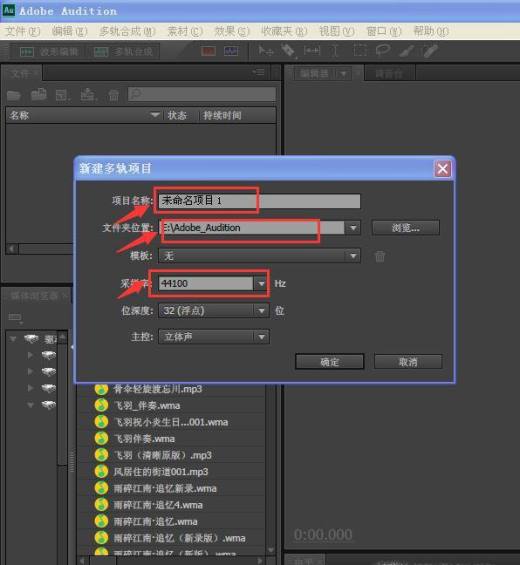Click the file list scroll-down arrow
The height and width of the screenshot is (565, 520).
tap(271, 550)
